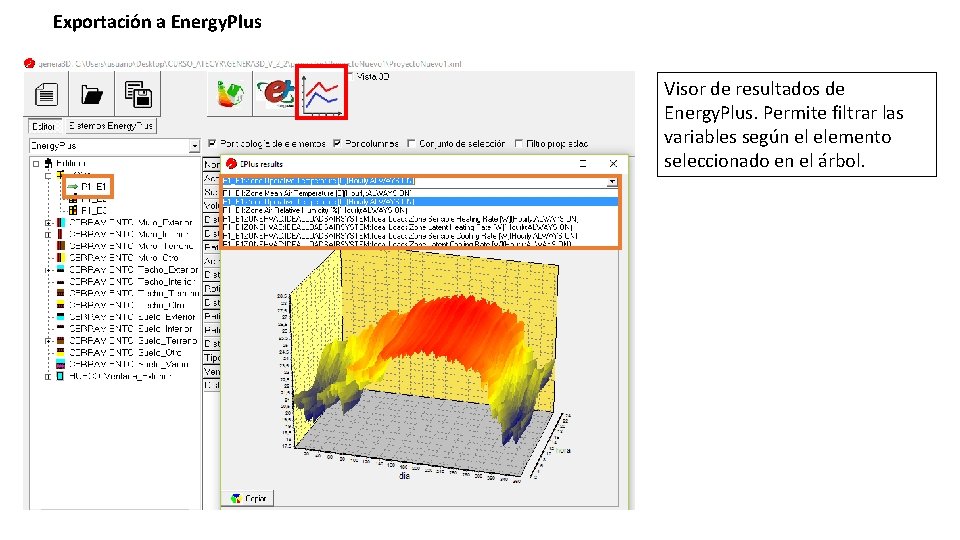The image size is (960, 540).
Task: Expand the Muro_Interior tree node
Action: [x=48, y=234]
